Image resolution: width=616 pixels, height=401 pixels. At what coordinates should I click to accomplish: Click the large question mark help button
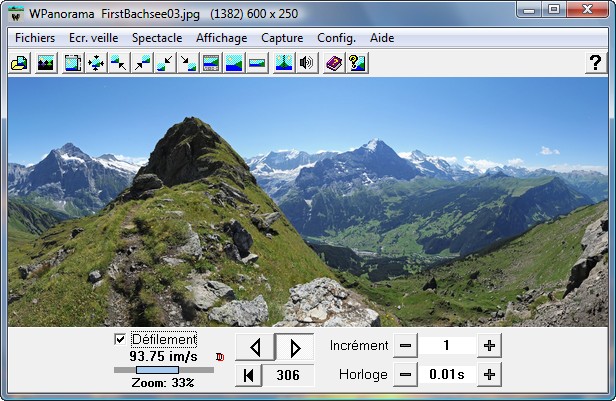[596, 63]
